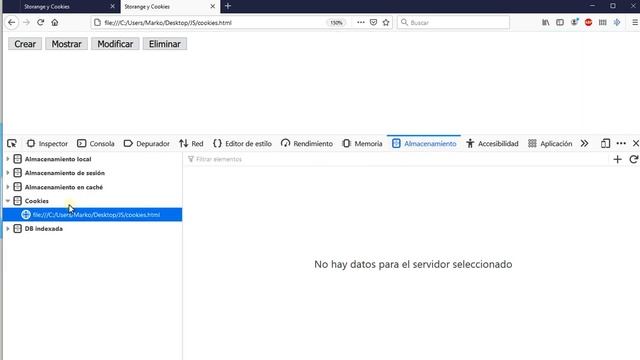Screen dimensions: 640x360
Task: Activate the element picker tool
Action: (12, 143)
